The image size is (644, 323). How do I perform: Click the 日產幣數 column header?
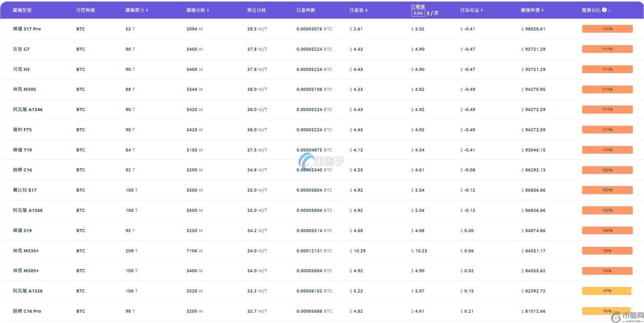click(x=305, y=10)
